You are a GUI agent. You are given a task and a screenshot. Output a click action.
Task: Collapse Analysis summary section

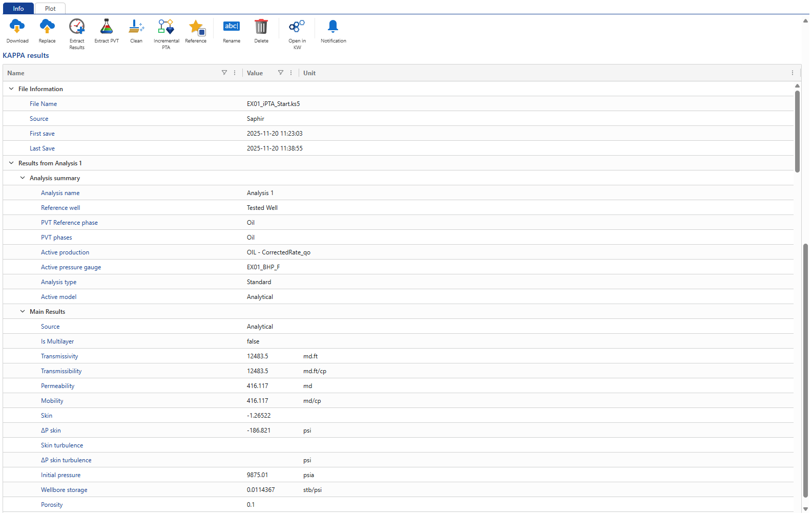point(23,178)
